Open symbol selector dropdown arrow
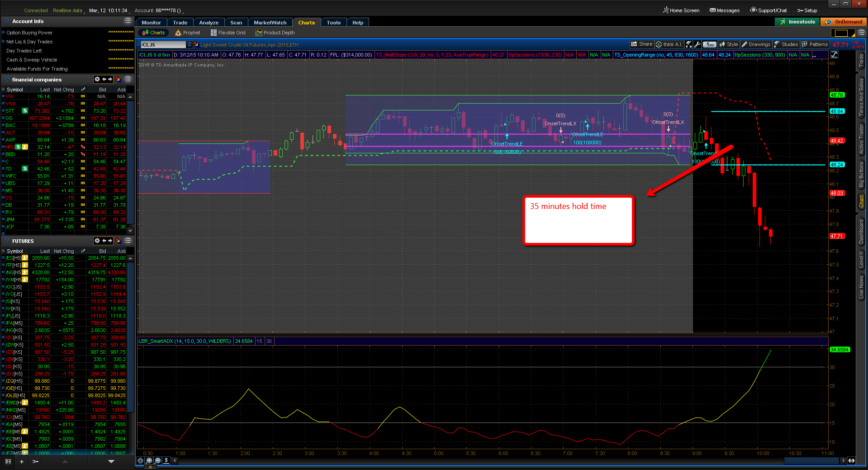 (190, 45)
